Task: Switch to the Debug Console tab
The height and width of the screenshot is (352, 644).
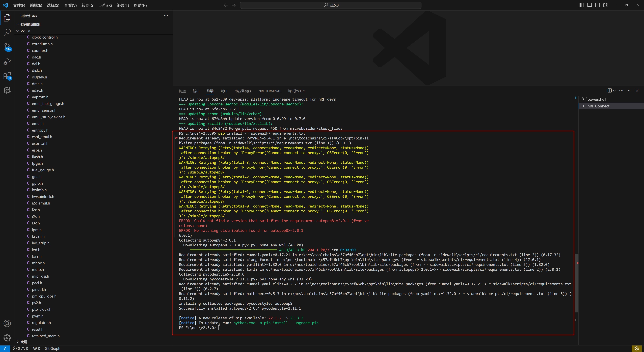Action: pos(296,91)
